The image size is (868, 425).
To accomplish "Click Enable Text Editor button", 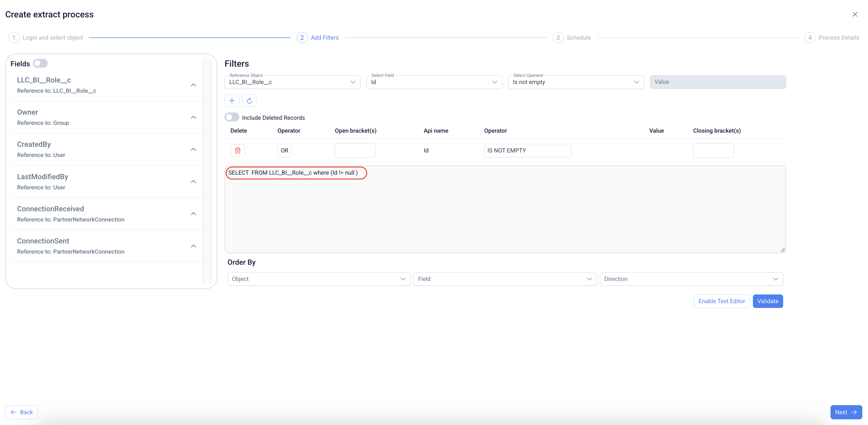I will pos(721,301).
